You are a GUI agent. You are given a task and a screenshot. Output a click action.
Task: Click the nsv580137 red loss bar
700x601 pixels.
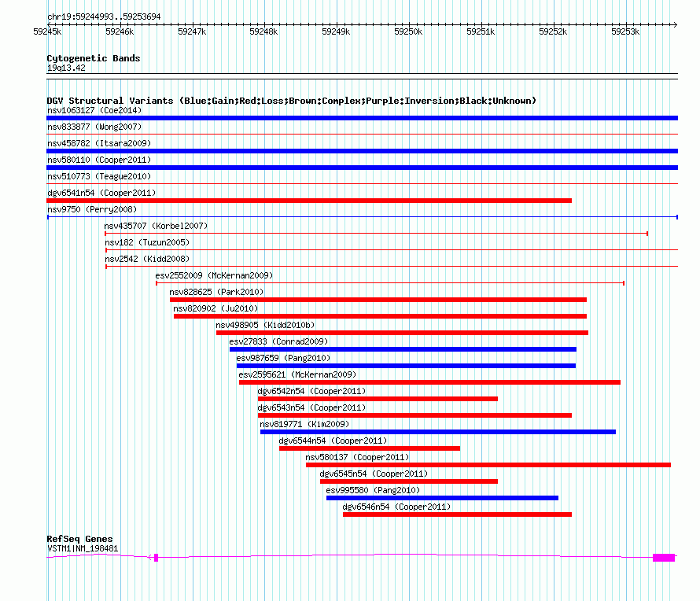point(488,465)
